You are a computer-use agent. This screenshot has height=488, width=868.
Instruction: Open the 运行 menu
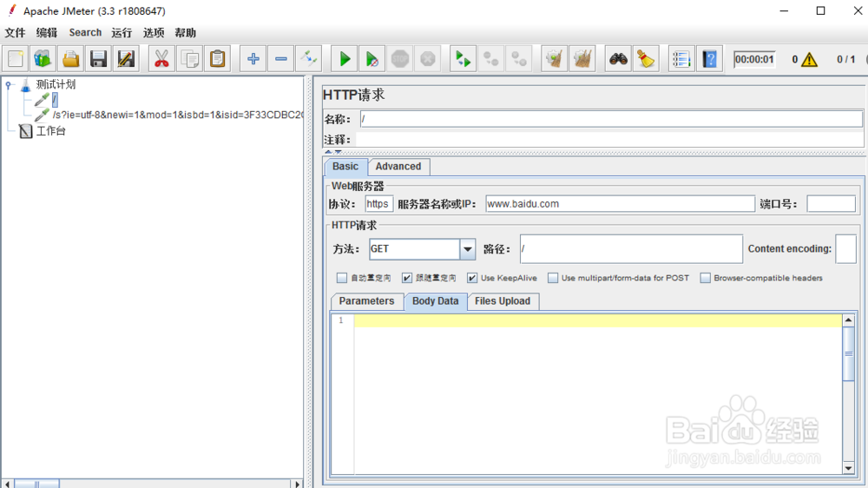click(122, 33)
